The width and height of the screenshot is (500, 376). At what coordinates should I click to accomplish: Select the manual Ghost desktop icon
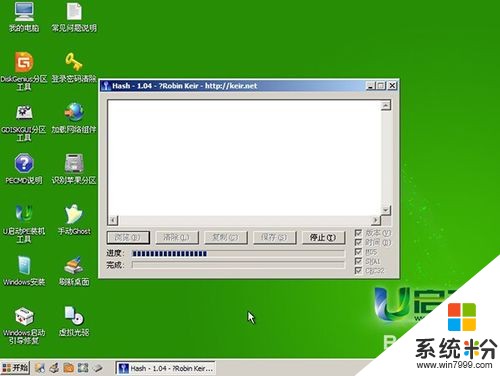pos(74,214)
